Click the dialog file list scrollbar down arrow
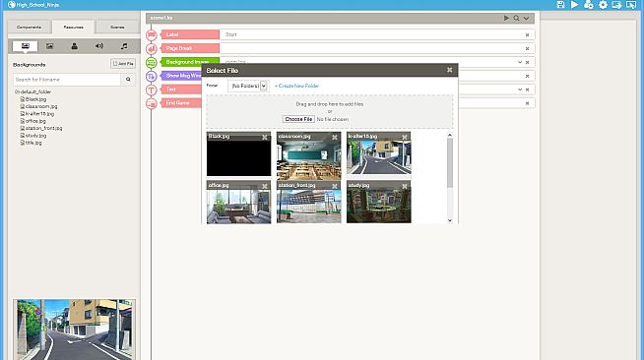The image size is (644, 360). tap(450, 220)
